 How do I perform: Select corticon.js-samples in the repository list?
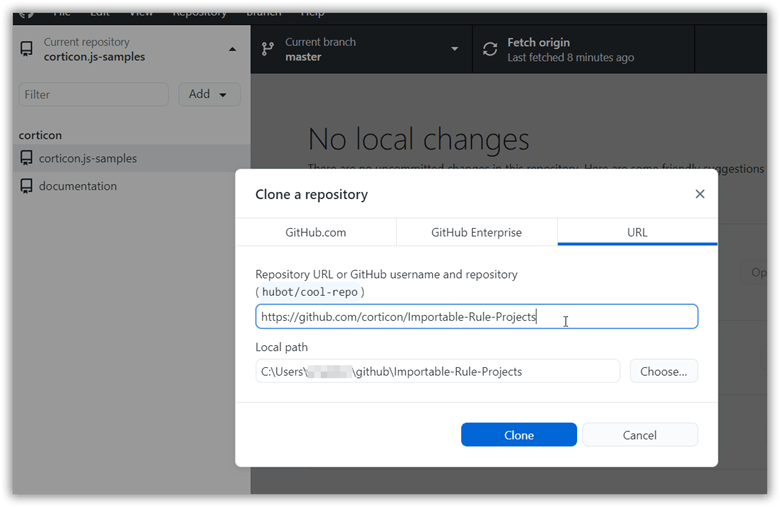(x=88, y=158)
